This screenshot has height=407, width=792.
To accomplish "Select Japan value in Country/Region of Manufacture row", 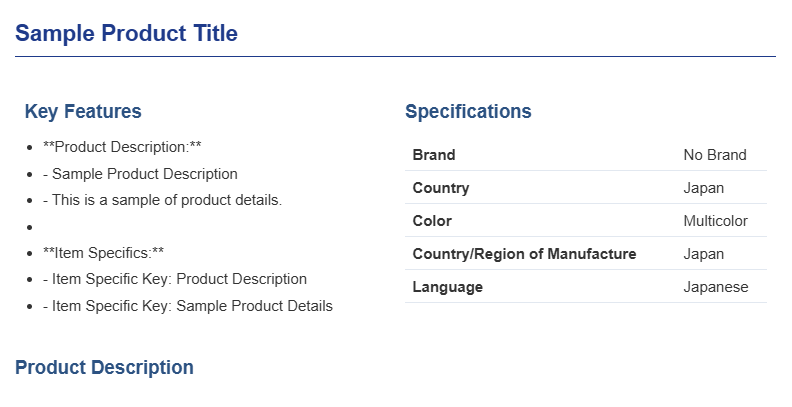I will (x=704, y=254).
